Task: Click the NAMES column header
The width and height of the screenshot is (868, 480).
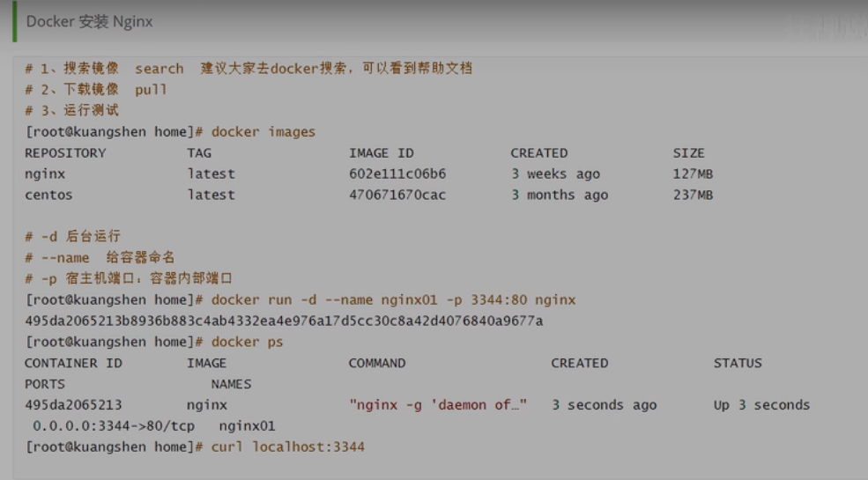Action: click(x=231, y=384)
